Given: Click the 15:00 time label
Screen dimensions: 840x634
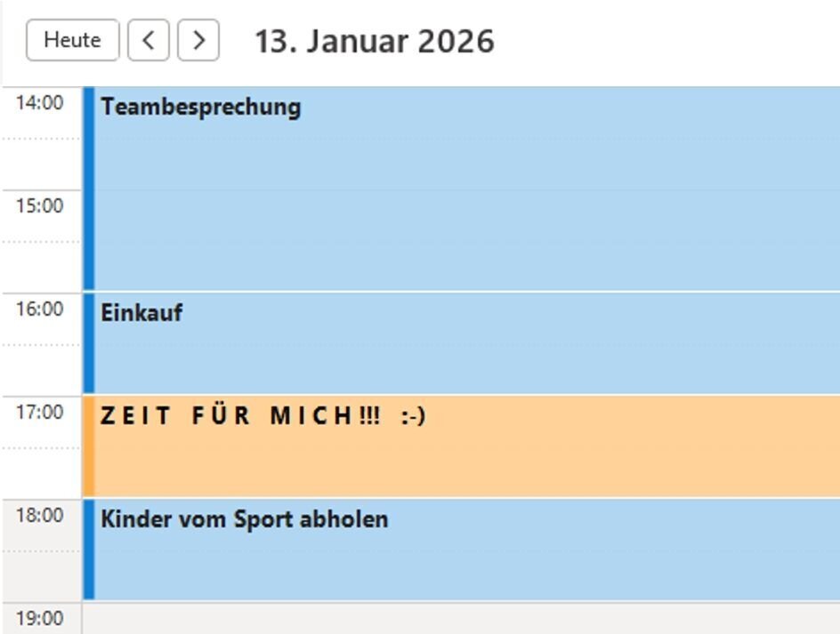Looking at the screenshot, I should tap(40, 206).
